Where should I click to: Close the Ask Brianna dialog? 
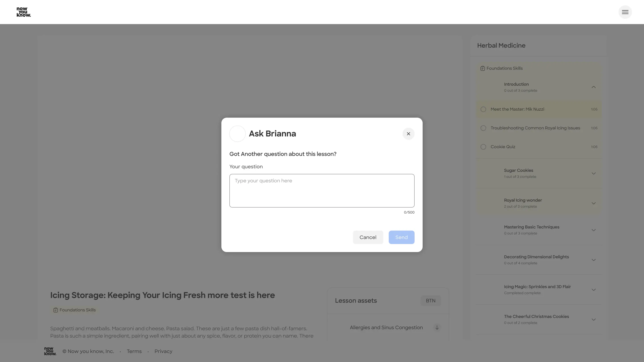coord(408,134)
